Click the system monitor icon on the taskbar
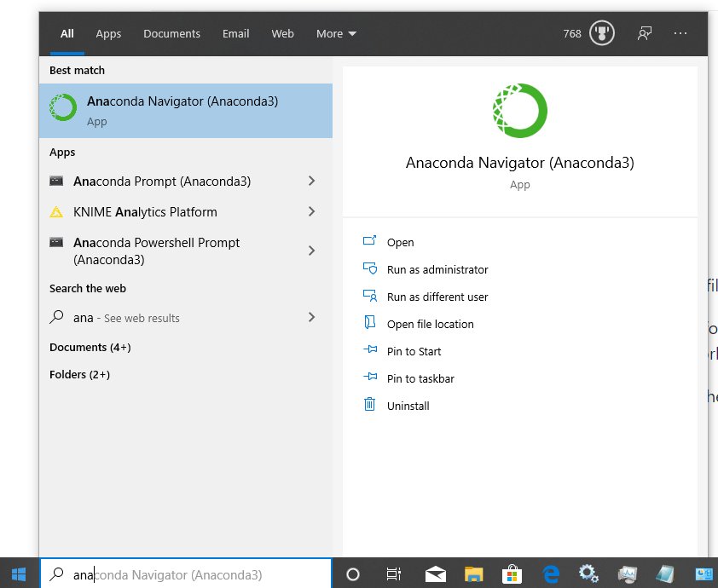The image size is (718, 588). click(627, 574)
